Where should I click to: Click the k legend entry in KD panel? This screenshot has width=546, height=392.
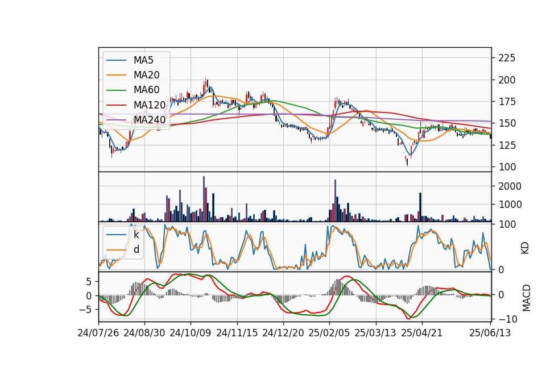tap(136, 235)
